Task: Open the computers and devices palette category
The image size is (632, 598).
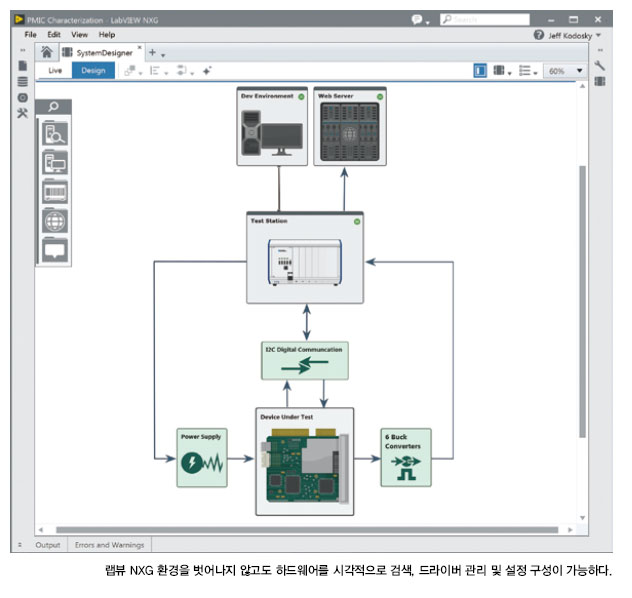Action: 55,163
